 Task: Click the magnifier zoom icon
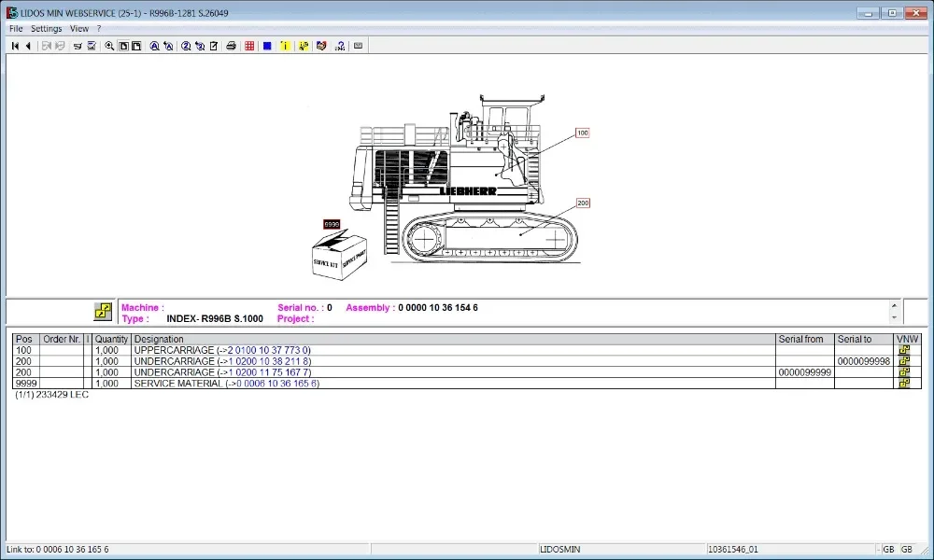(109, 46)
